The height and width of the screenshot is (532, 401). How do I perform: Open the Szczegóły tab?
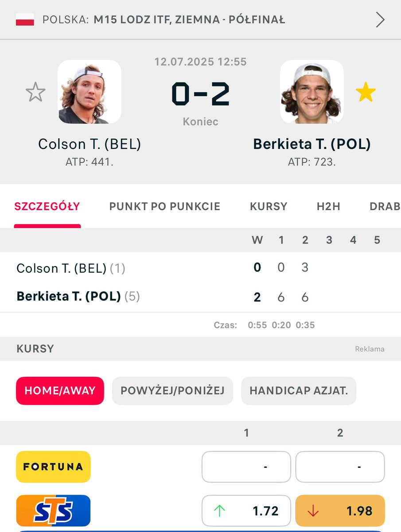47,206
